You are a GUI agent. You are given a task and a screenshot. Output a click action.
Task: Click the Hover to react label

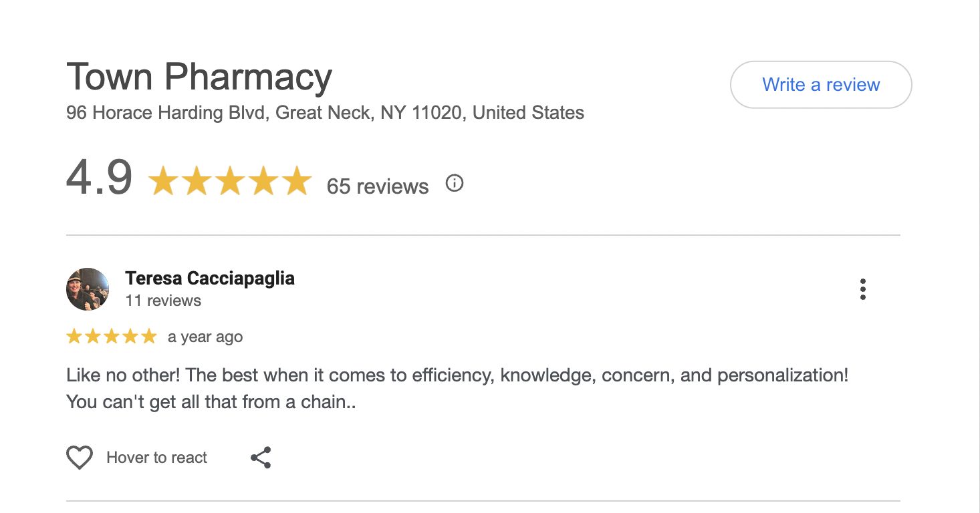click(156, 458)
